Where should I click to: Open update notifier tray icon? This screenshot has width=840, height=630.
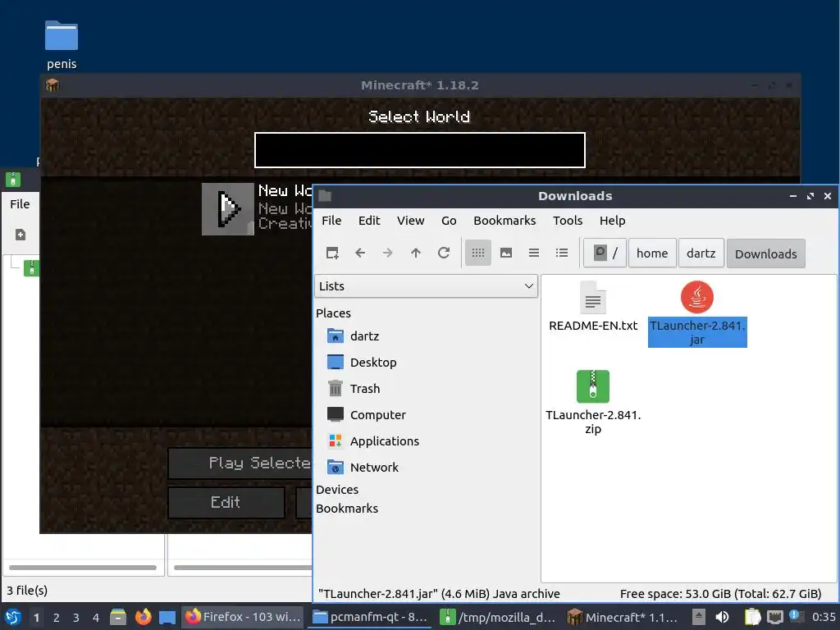(x=794, y=616)
